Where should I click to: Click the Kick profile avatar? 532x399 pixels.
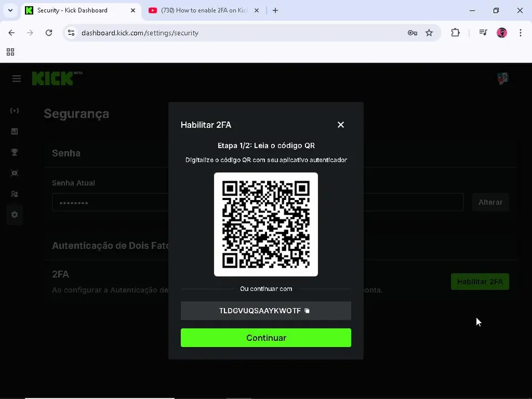[503, 78]
